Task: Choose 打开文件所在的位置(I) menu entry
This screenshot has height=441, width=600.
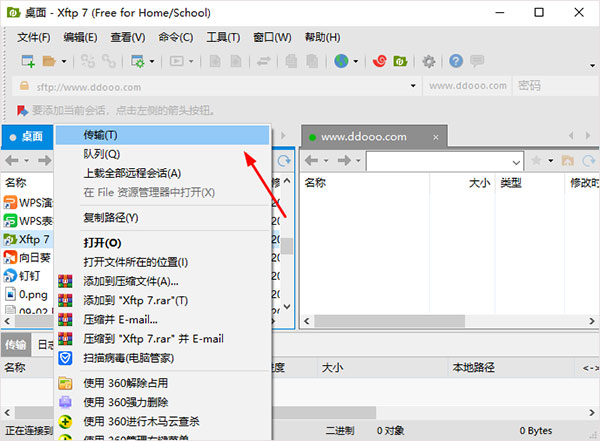Action: [163, 262]
